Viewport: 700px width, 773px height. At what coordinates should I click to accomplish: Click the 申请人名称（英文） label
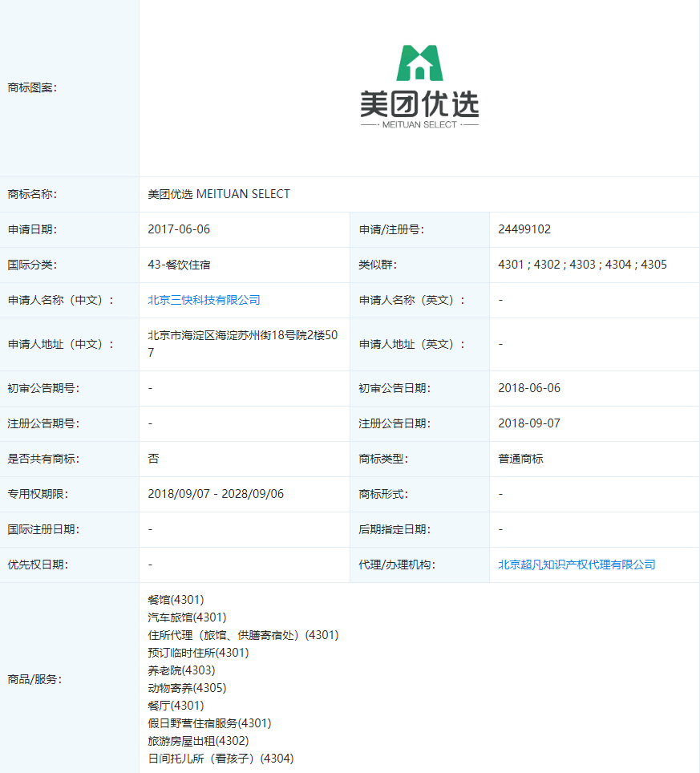click(x=411, y=300)
